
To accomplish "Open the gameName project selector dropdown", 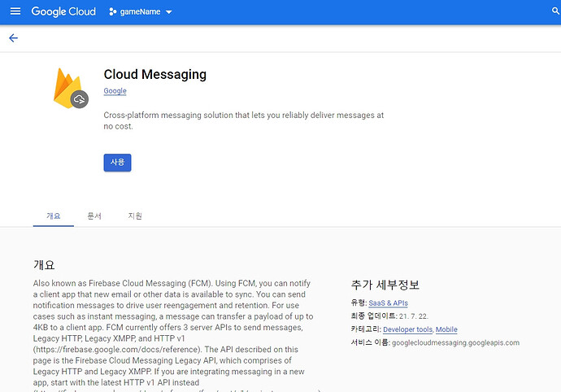I will click(x=141, y=12).
